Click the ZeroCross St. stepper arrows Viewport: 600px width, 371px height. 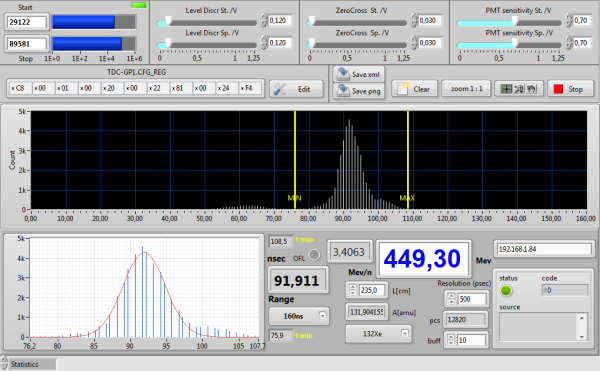pyautogui.click(x=414, y=20)
